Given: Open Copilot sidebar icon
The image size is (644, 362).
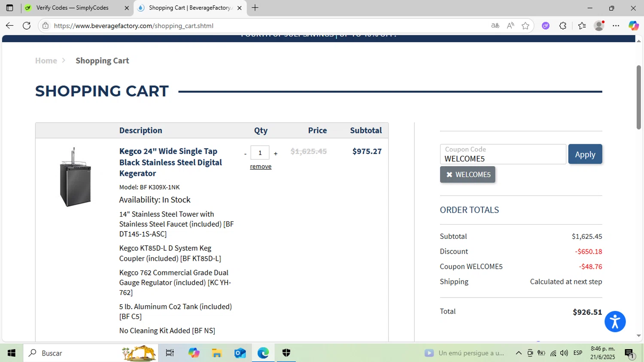Looking at the screenshot, I should pos(633,26).
